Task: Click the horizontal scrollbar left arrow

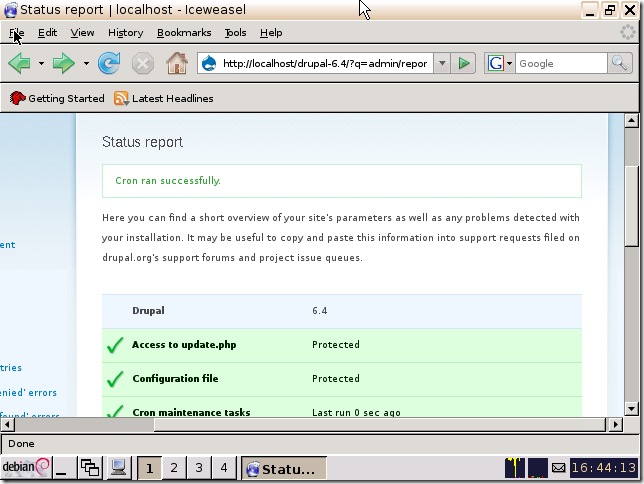Action: coord(7,424)
